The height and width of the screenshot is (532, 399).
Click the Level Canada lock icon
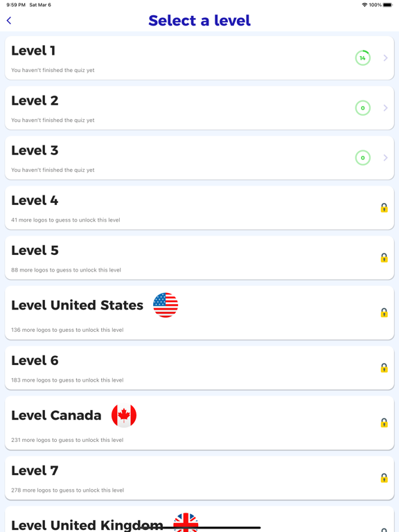(x=384, y=423)
